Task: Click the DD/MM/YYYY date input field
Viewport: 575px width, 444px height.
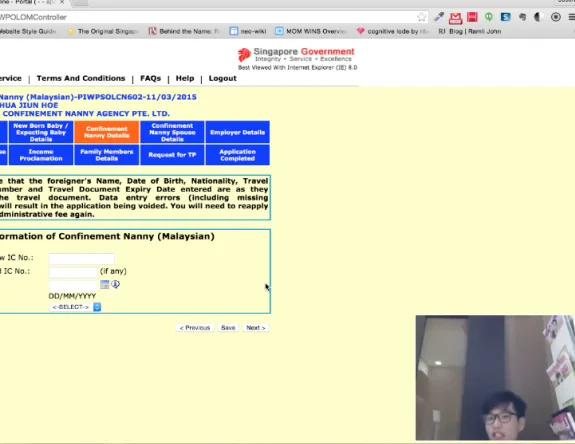Action: [x=73, y=285]
